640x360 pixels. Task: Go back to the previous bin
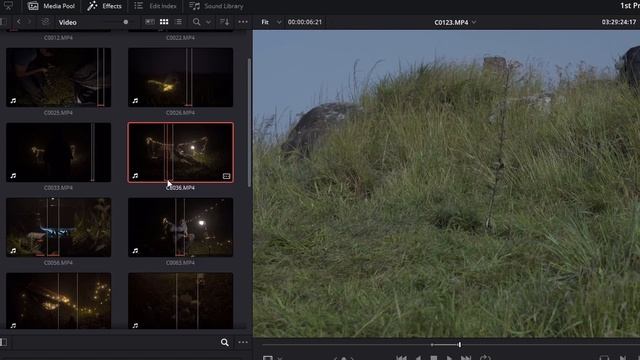coord(19,22)
